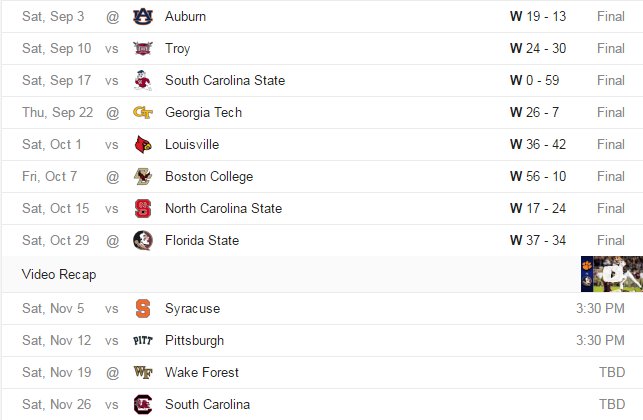
Task: Click the Boston College eagle logo
Action: [143, 176]
